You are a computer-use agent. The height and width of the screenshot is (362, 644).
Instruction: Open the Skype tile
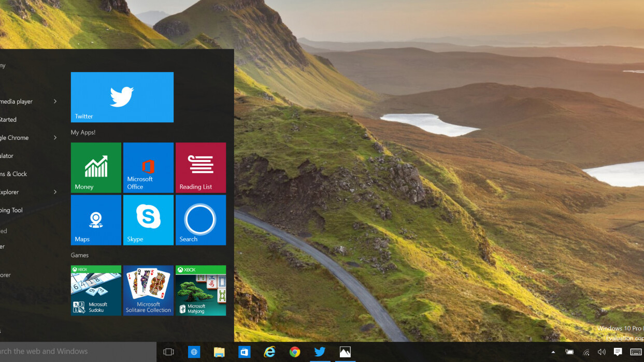click(148, 220)
